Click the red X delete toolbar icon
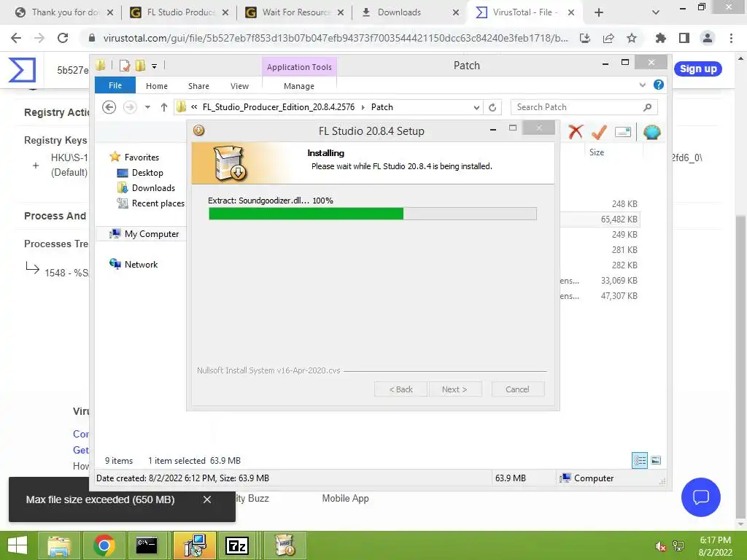747x560 pixels. click(576, 132)
